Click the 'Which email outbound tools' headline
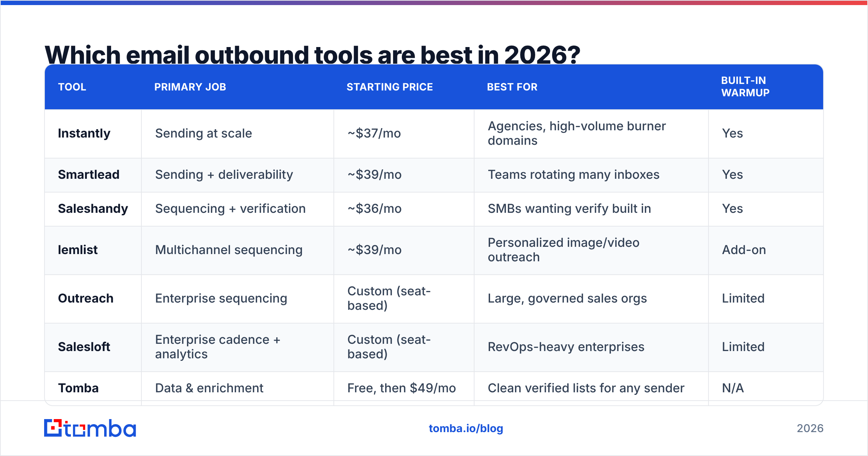Screen dimensions: 868x456 (x=312, y=55)
